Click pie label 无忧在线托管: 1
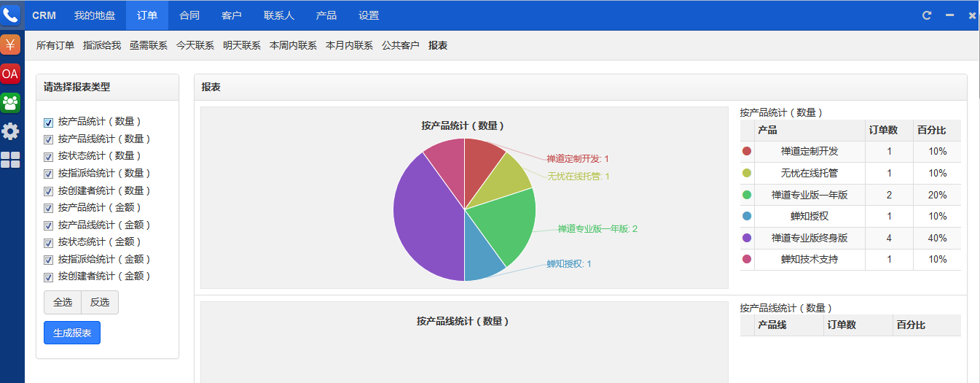This screenshot has height=383, width=980. [579, 176]
